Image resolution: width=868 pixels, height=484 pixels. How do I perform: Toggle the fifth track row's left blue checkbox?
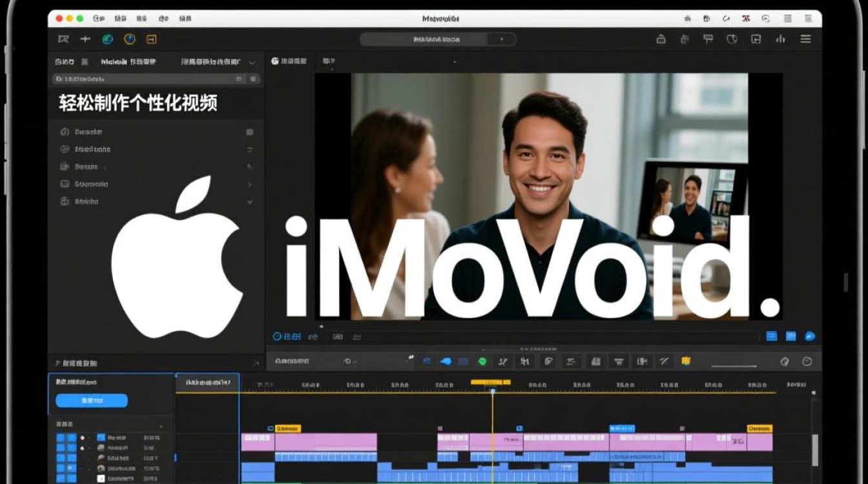pyautogui.click(x=61, y=479)
